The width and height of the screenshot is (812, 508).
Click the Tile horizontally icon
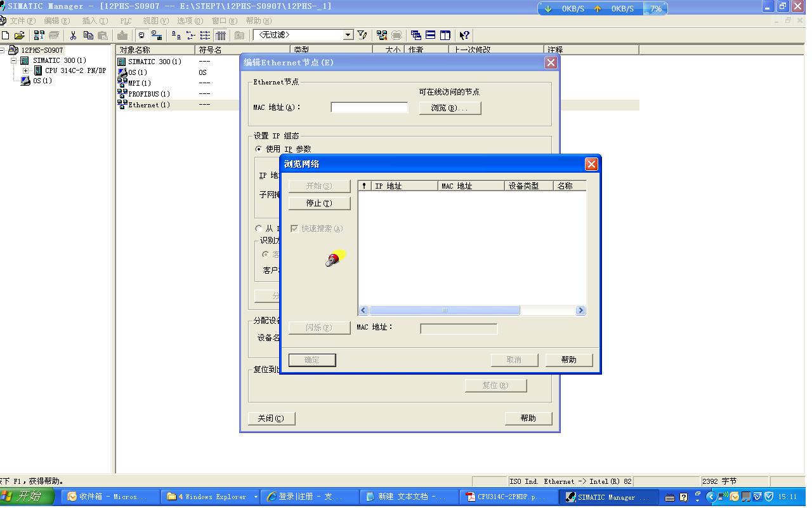coord(430,36)
